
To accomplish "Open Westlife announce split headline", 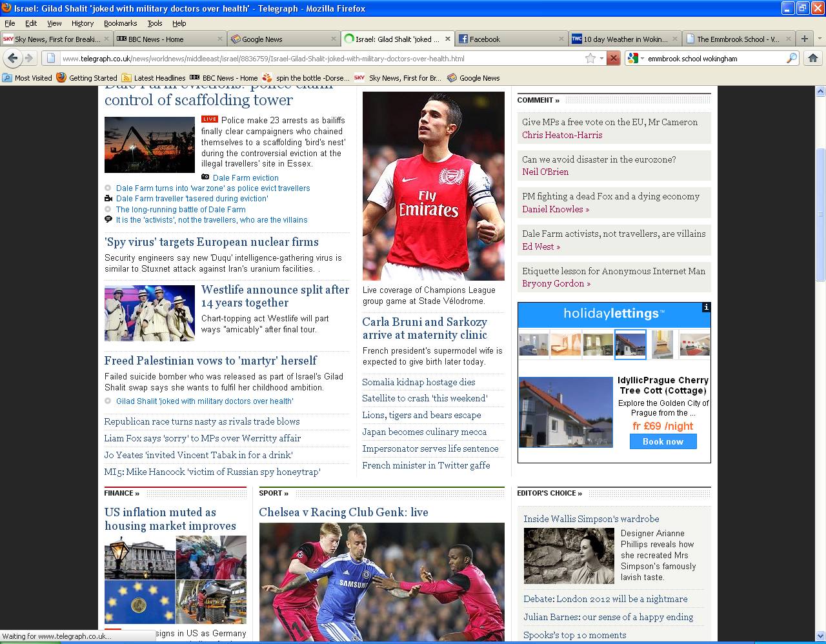I will tap(275, 296).
